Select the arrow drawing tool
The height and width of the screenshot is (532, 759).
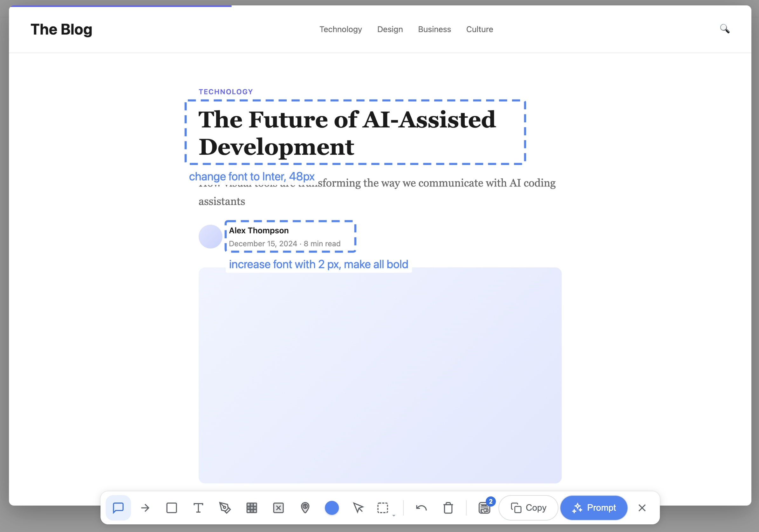pos(145,508)
